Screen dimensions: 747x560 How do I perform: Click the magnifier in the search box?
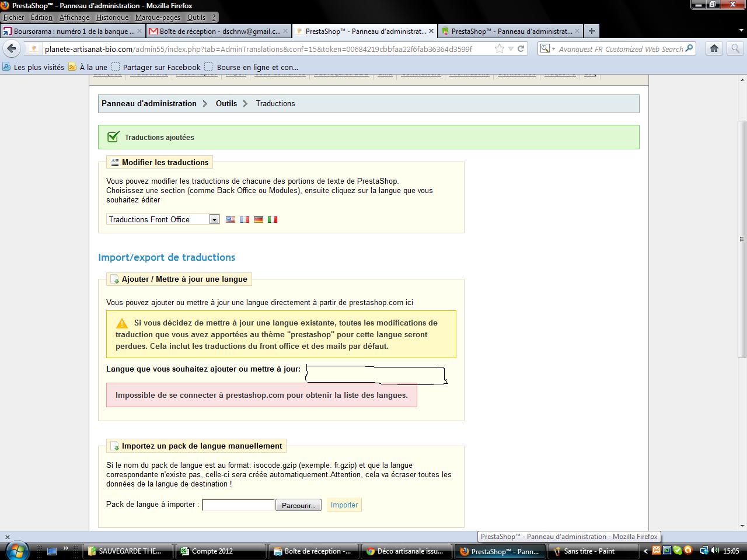tap(689, 49)
